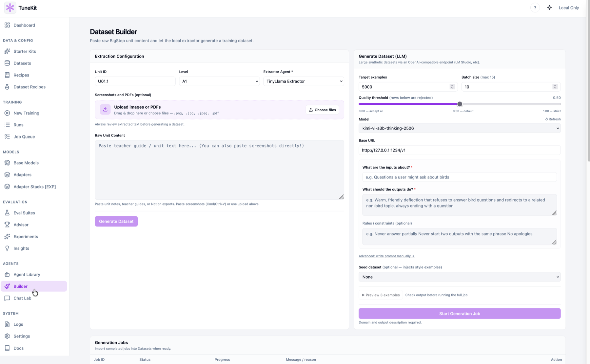Click the page vertical scrollbar
590x364 pixels.
click(588, 81)
